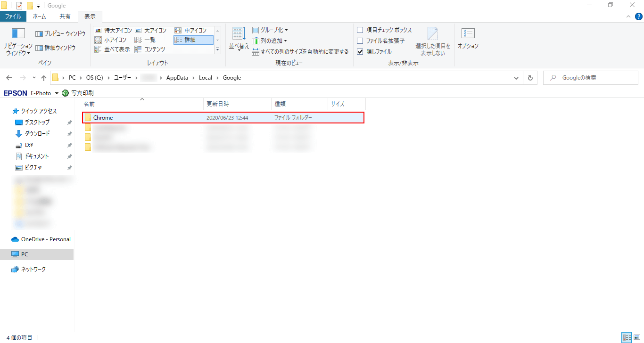
Task: Toggle the プレビュー ウィンドウ pane
Action: coord(60,34)
